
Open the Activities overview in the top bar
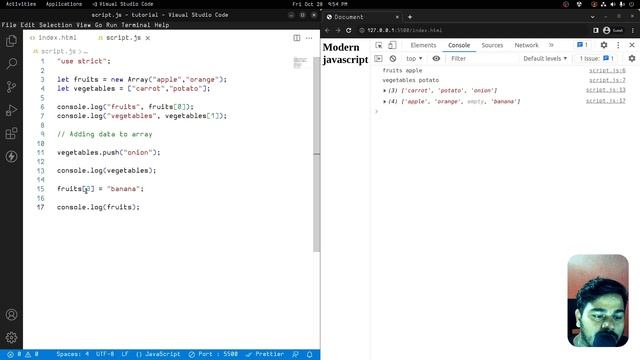pyautogui.click(x=21, y=4)
